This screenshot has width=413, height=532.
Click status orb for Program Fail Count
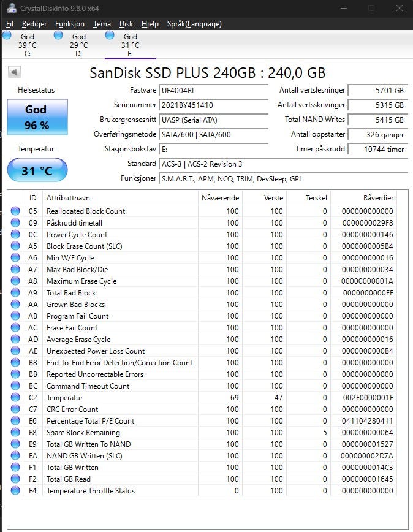coord(15,316)
